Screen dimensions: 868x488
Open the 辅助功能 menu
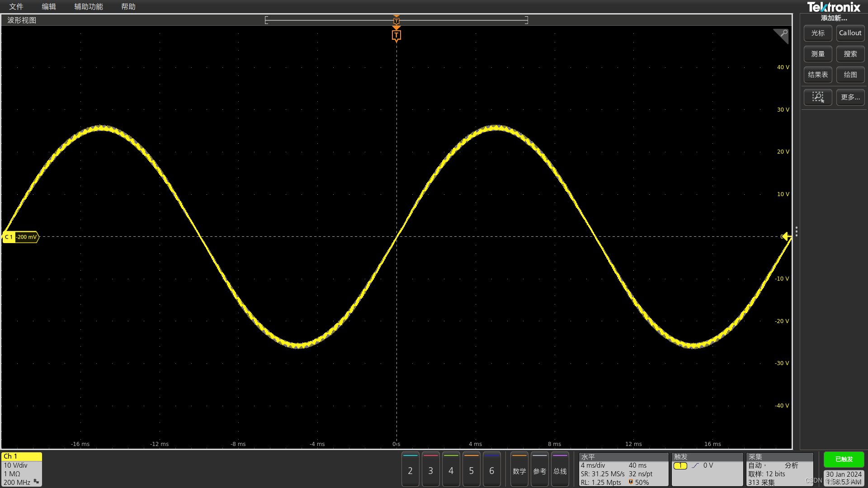(x=89, y=6)
